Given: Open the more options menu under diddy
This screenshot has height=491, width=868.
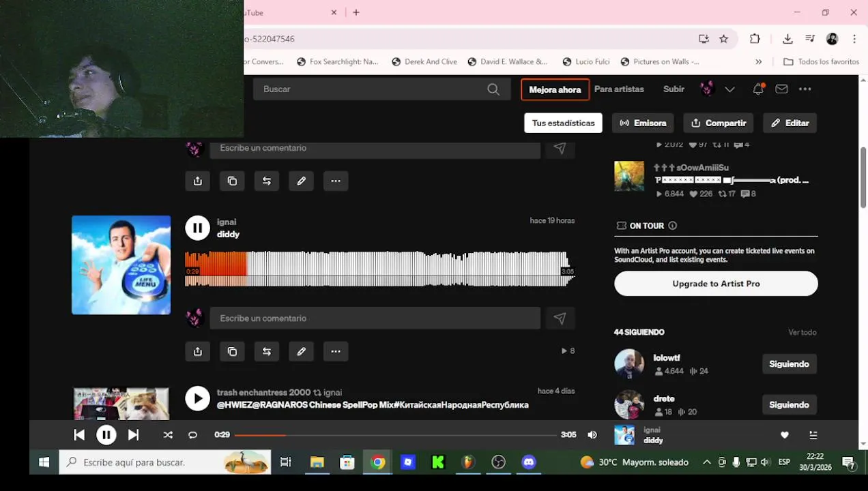Looking at the screenshot, I should [336, 351].
